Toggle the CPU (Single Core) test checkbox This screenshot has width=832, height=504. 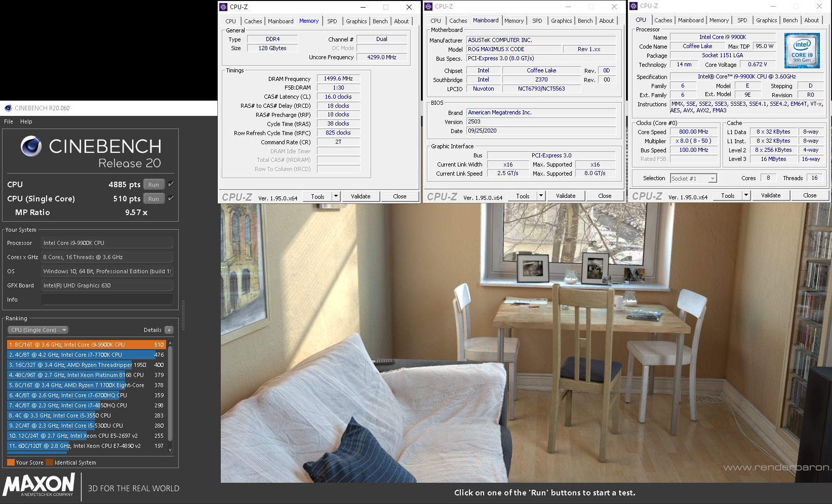pyautogui.click(x=171, y=198)
